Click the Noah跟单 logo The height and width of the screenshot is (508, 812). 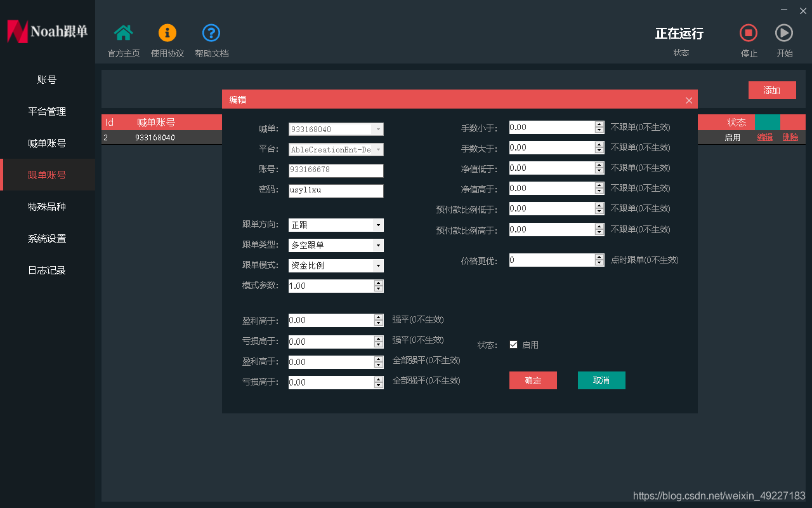coord(48,31)
